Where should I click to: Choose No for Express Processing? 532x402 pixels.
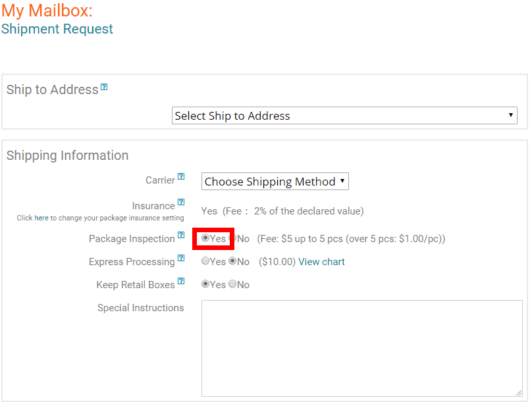tap(232, 261)
